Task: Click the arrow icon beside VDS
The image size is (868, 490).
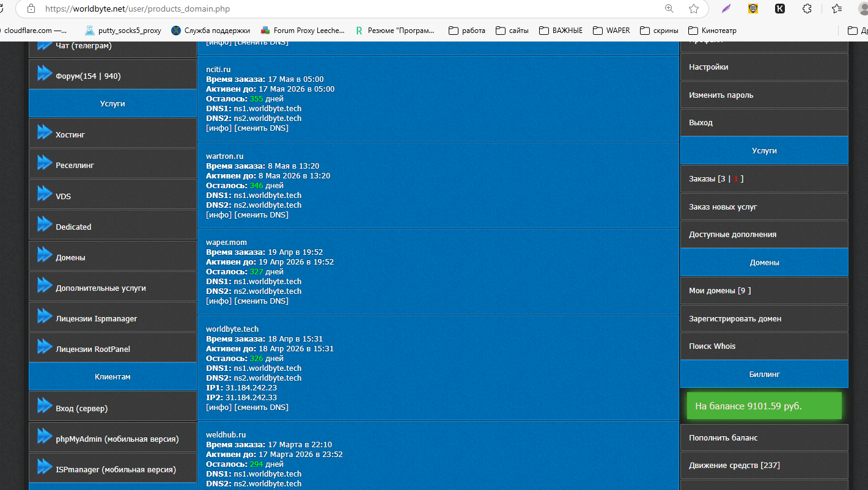Action: pyautogui.click(x=45, y=194)
